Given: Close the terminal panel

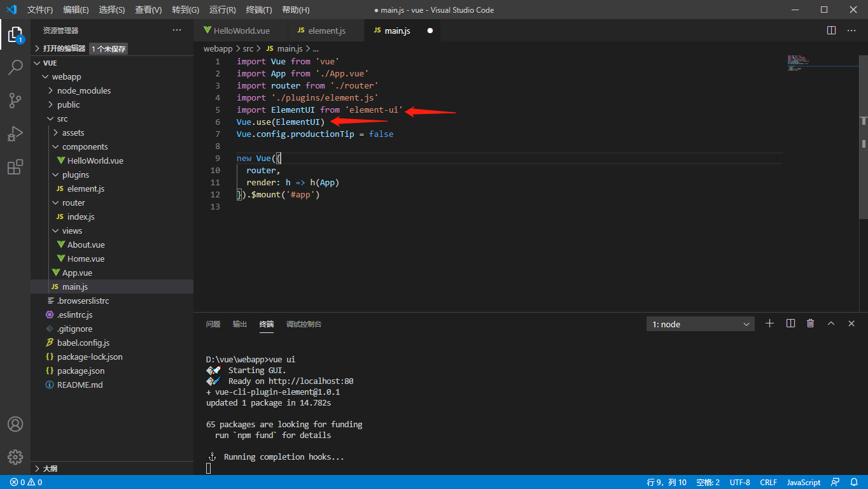Looking at the screenshot, I should [x=851, y=323].
